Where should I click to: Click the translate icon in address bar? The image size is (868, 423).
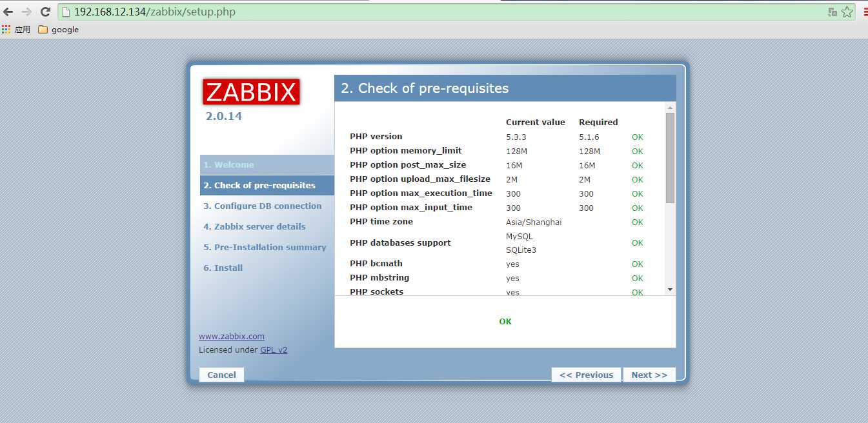coord(833,12)
